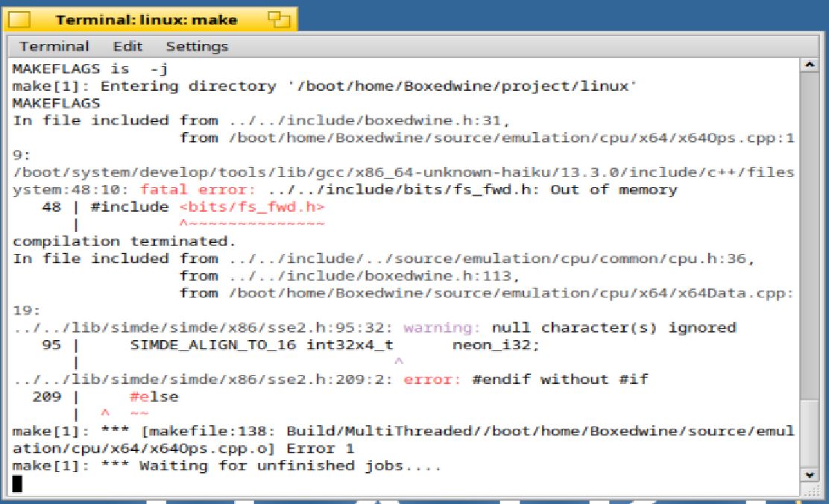829x504 pixels.
Task: Click the "compilation terminated." line
Action: [124, 242]
